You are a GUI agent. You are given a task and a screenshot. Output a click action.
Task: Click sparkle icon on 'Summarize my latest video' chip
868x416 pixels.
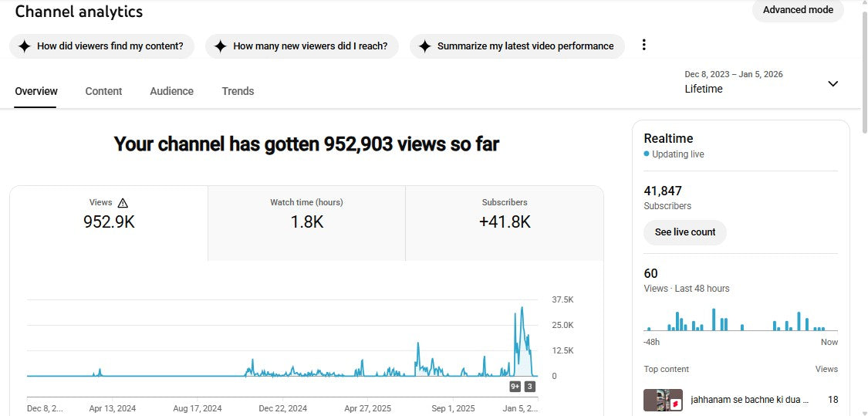[424, 46]
